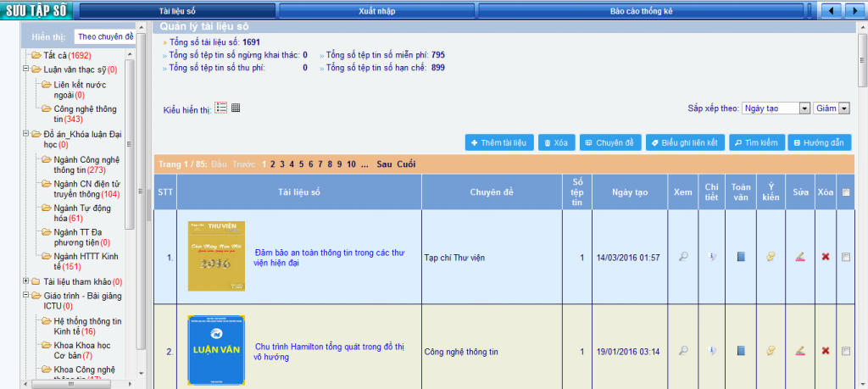The image size is (868, 389).
Task: Select Hệ thống thông tin Kinh tế (16)
Action: (x=88, y=326)
